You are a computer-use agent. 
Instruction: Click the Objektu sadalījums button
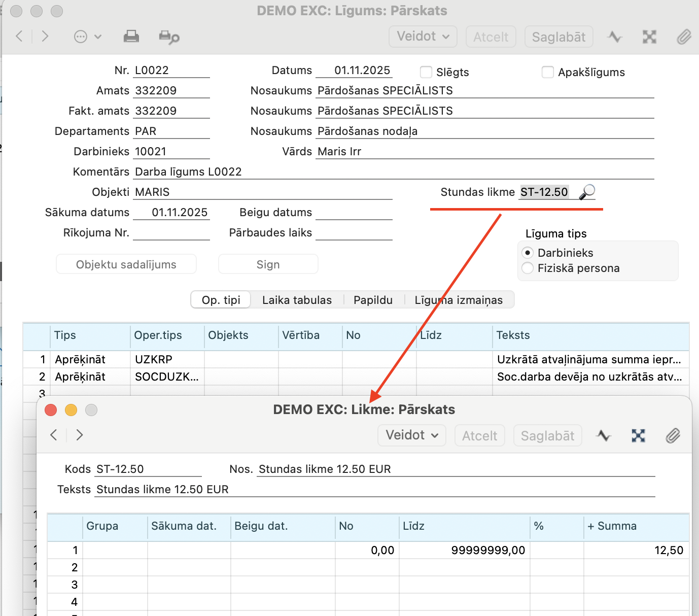tap(126, 264)
